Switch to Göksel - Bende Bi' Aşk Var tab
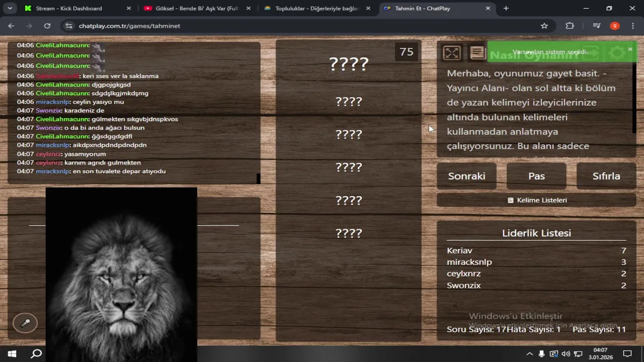Screen dimensions: 644x362 pos(197,8)
